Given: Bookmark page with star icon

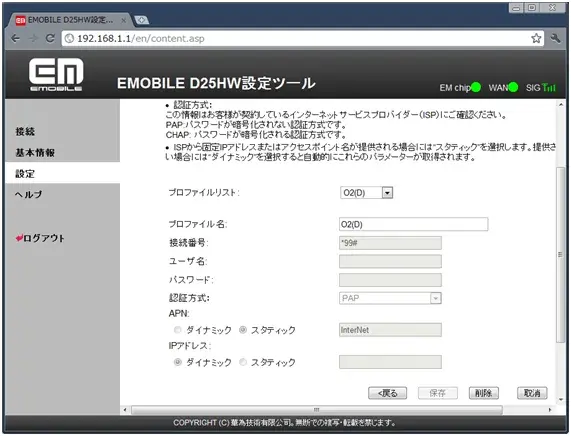Looking at the screenshot, I should (536, 38).
